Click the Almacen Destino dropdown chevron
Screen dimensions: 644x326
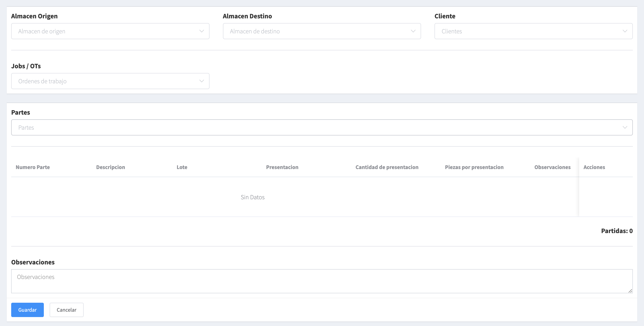coord(413,31)
